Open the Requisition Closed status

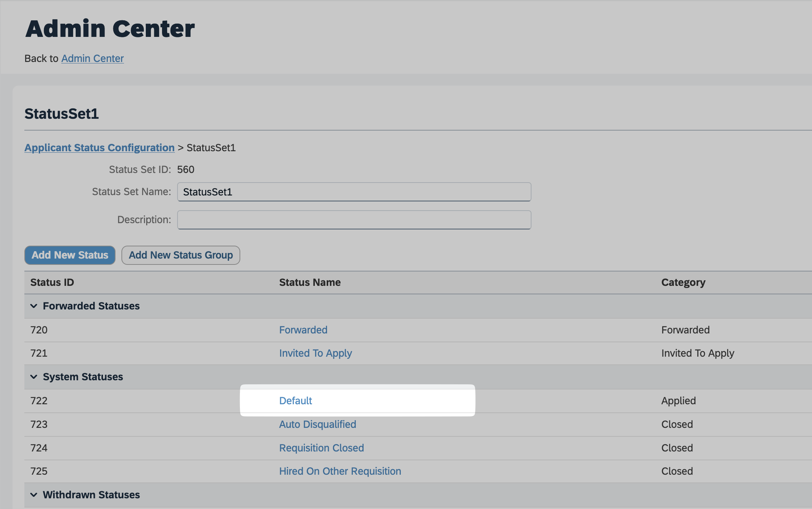tap(321, 448)
